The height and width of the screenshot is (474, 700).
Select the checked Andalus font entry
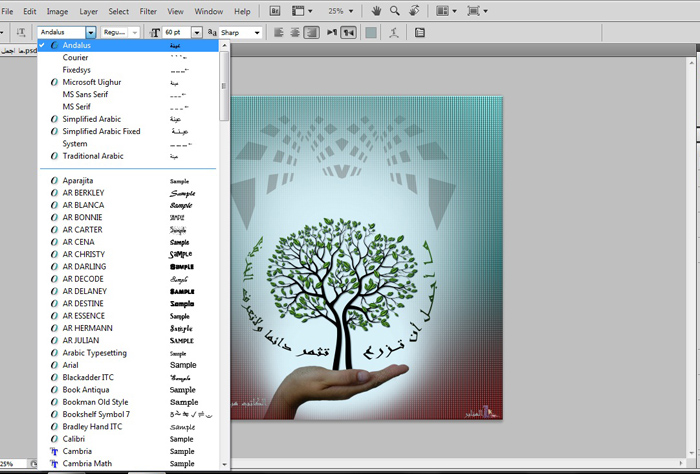(x=128, y=45)
